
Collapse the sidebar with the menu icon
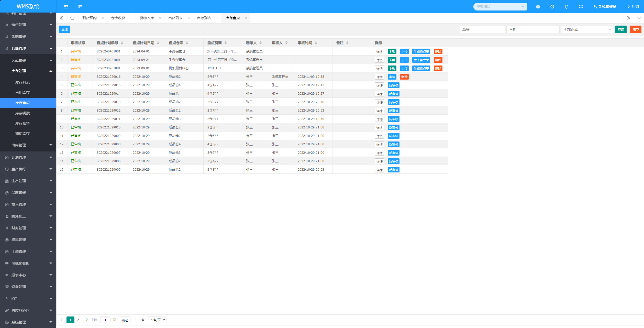66,7
